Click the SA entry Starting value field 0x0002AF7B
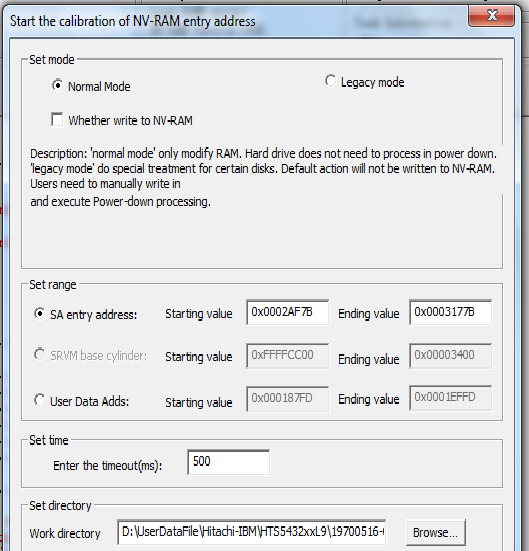This screenshot has width=529, height=551. 288,312
